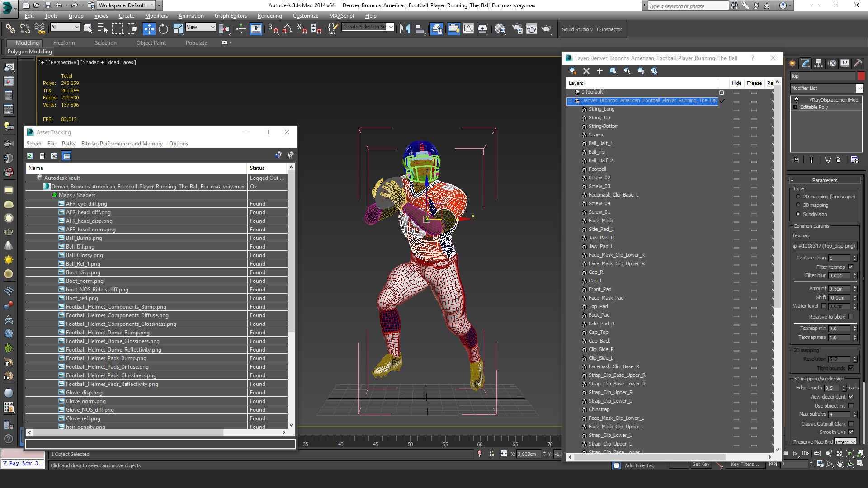Activate the Unlink Selection tool
Screen dimensions: 868x488
tap(25, 29)
